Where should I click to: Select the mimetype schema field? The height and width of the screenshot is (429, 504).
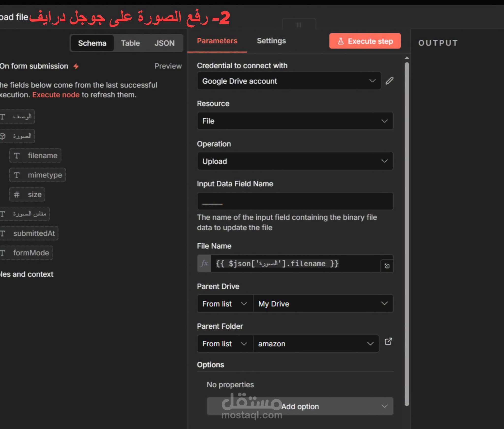point(37,175)
